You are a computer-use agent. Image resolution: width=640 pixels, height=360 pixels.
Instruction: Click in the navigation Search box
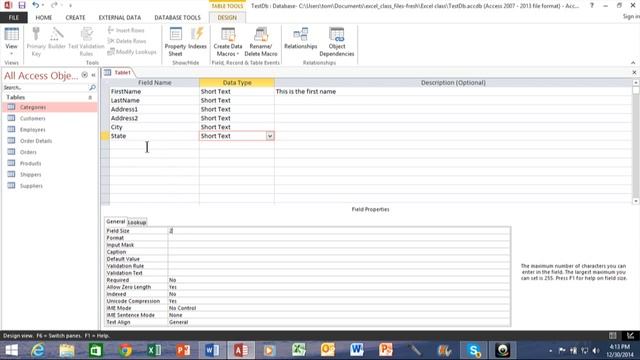[46, 87]
